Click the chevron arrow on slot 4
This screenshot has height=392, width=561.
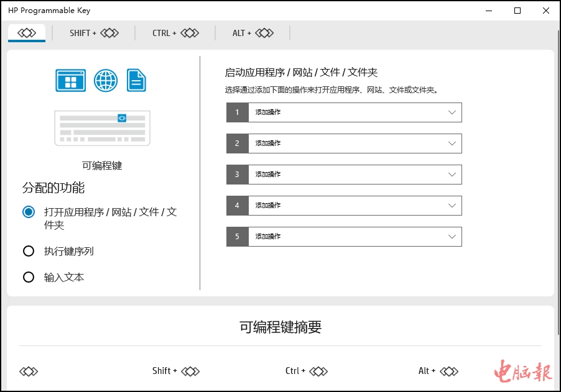click(452, 206)
